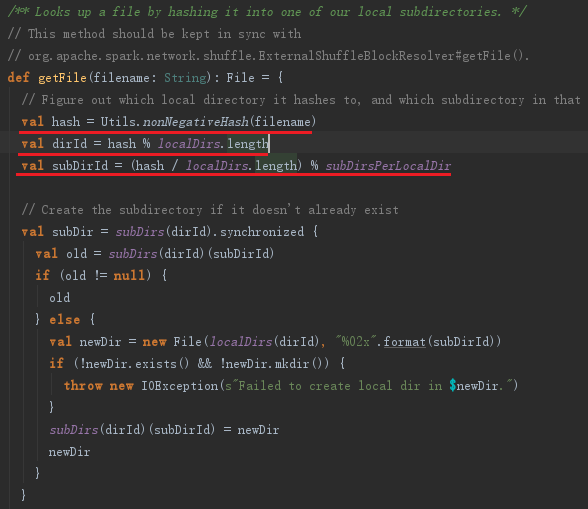Click the filename parameter in getFile signature
588x509 pixels.
point(122,78)
